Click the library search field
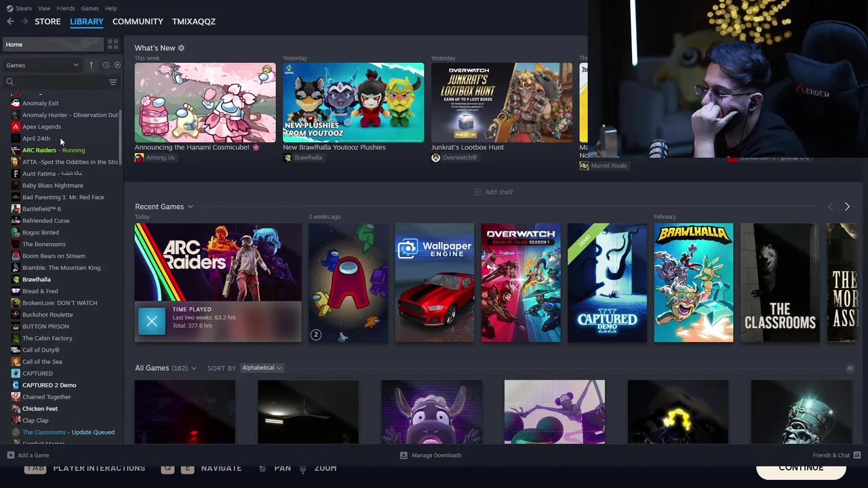 (56, 82)
